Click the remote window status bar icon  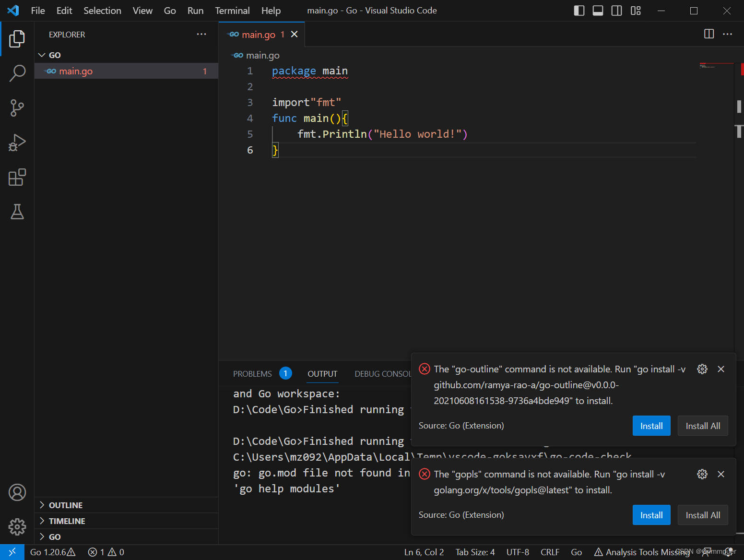click(12, 552)
